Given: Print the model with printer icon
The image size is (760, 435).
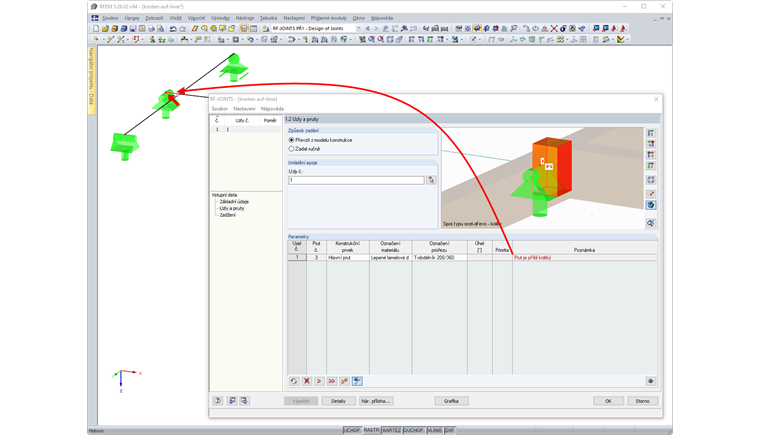Looking at the screenshot, I should pyautogui.click(x=151, y=29).
